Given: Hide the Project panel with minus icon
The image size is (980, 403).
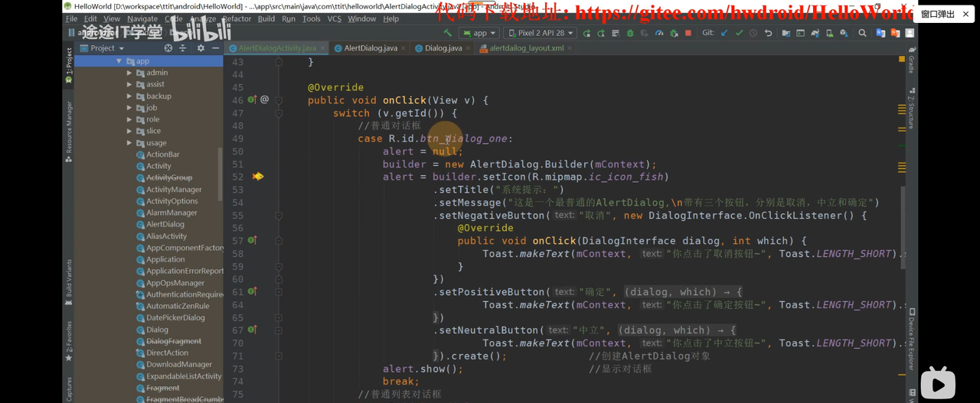Looking at the screenshot, I should [x=215, y=47].
